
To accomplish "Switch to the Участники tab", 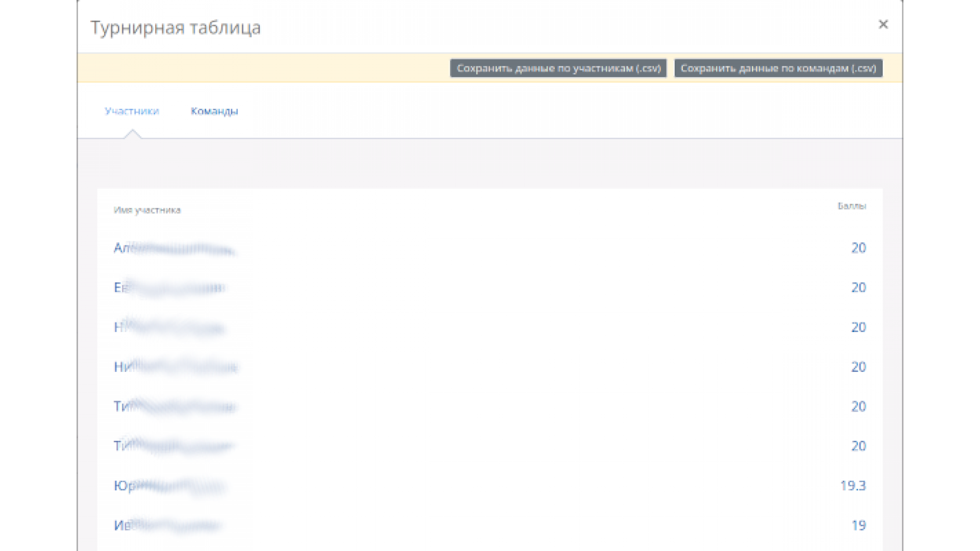I will (132, 111).
